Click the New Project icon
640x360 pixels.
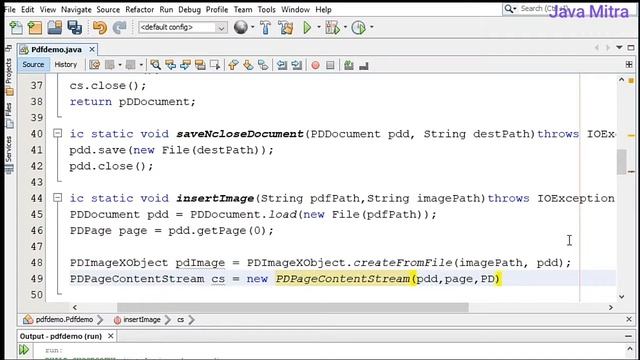[x=35, y=27]
